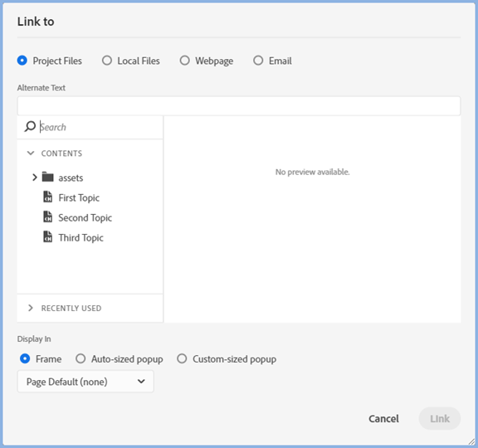Click the search magnifier icon
Viewport: 478px width, 448px height.
coord(30,126)
